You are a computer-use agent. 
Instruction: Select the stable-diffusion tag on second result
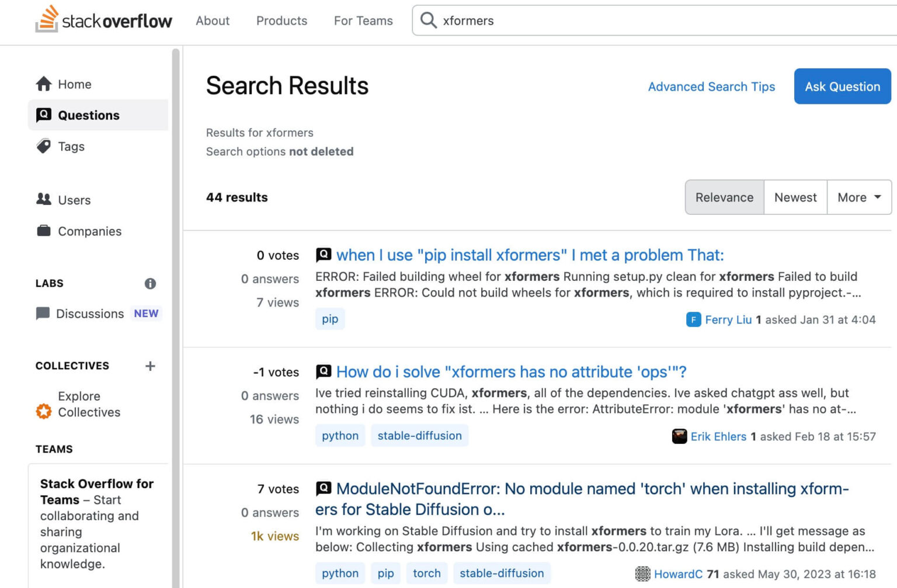419,436
